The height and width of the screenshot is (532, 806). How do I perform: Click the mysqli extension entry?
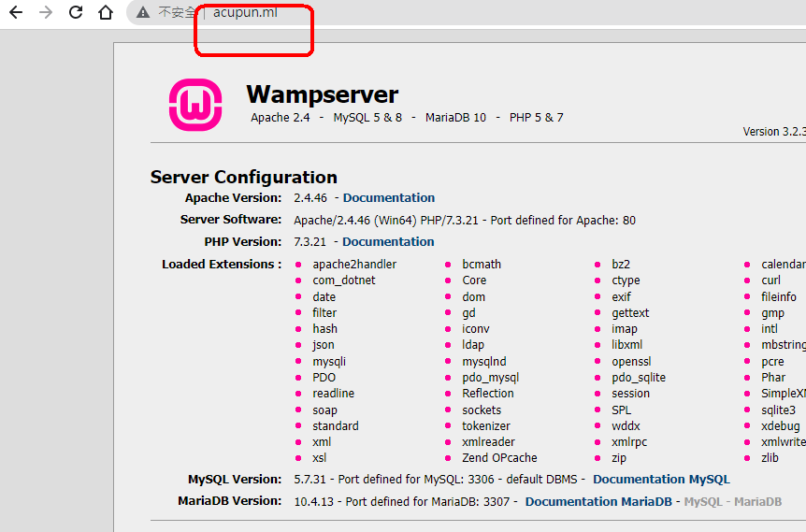click(329, 361)
